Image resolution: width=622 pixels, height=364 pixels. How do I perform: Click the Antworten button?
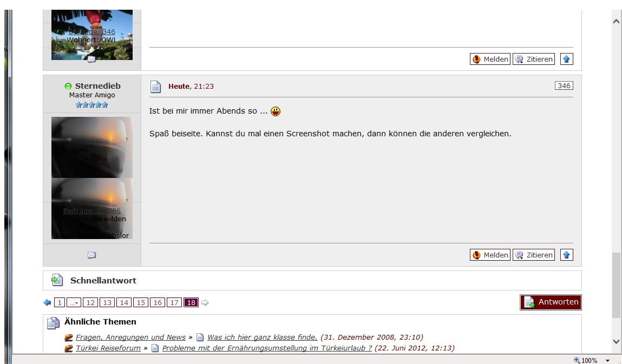pos(551,302)
